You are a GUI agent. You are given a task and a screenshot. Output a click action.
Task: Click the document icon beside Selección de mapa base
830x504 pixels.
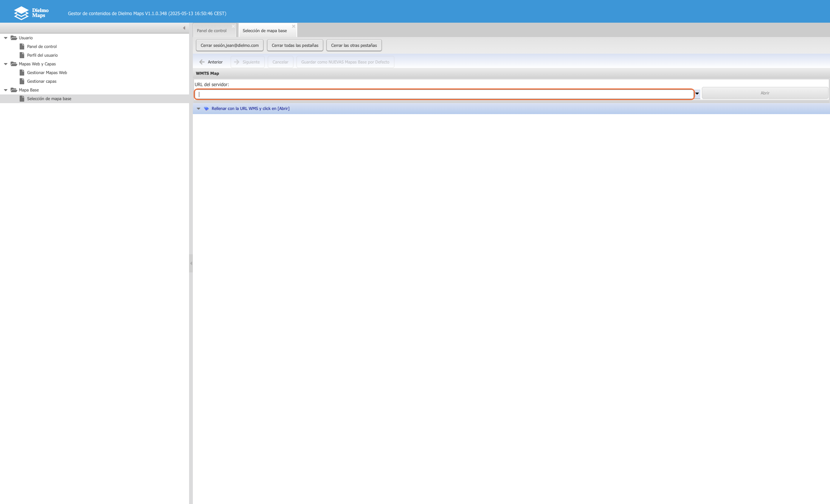coord(22,99)
